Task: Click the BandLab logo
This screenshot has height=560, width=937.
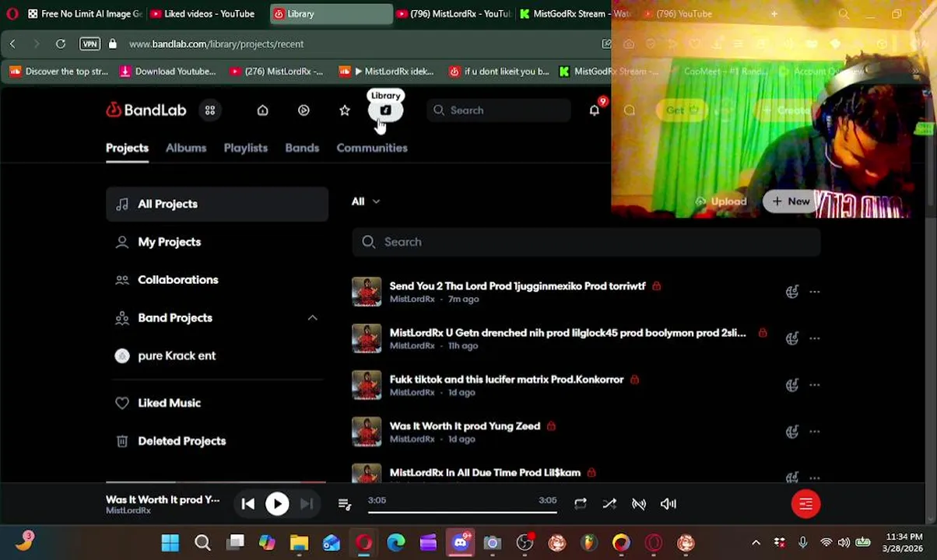Action: click(x=146, y=110)
